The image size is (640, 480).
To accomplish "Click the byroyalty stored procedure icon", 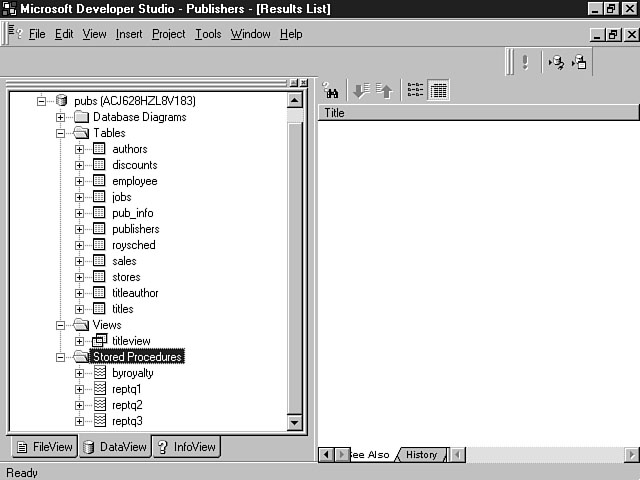I will click(99, 373).
